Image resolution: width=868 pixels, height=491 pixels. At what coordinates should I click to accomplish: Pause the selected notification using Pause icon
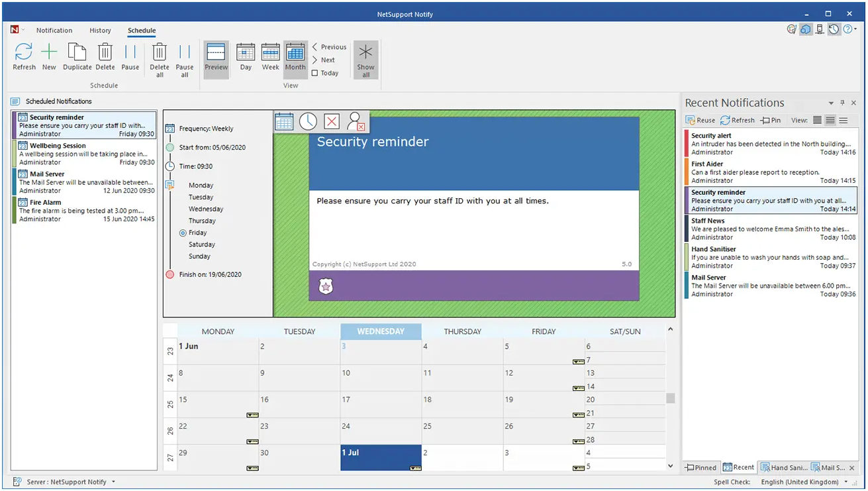[x=130, y=58]
